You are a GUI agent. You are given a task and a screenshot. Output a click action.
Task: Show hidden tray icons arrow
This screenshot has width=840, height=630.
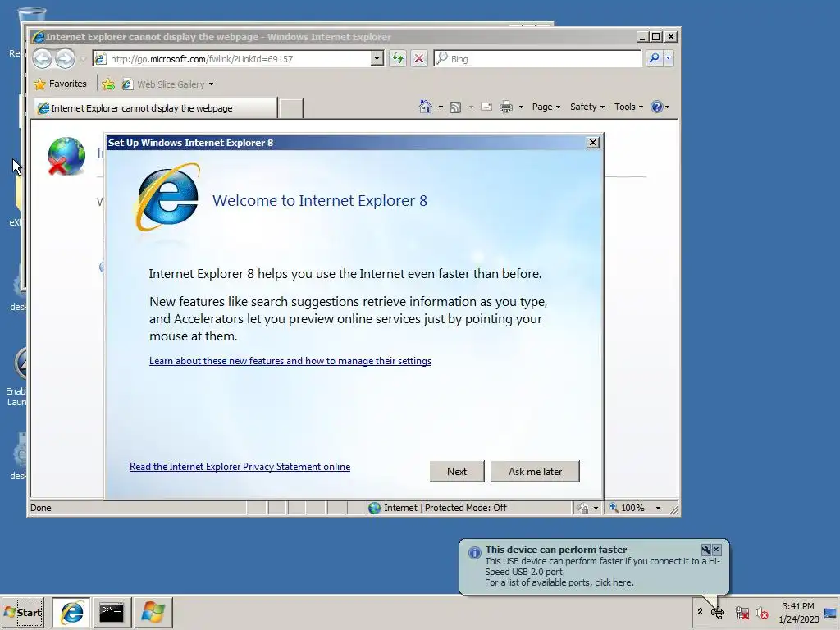coord(700,611)
